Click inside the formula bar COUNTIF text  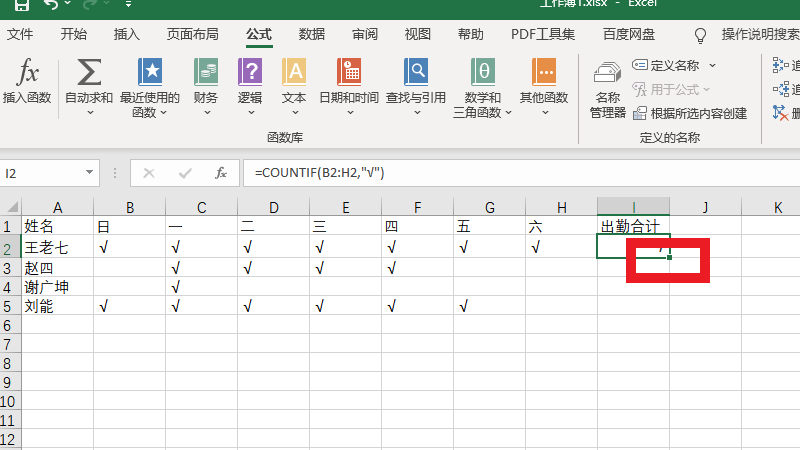320,173
